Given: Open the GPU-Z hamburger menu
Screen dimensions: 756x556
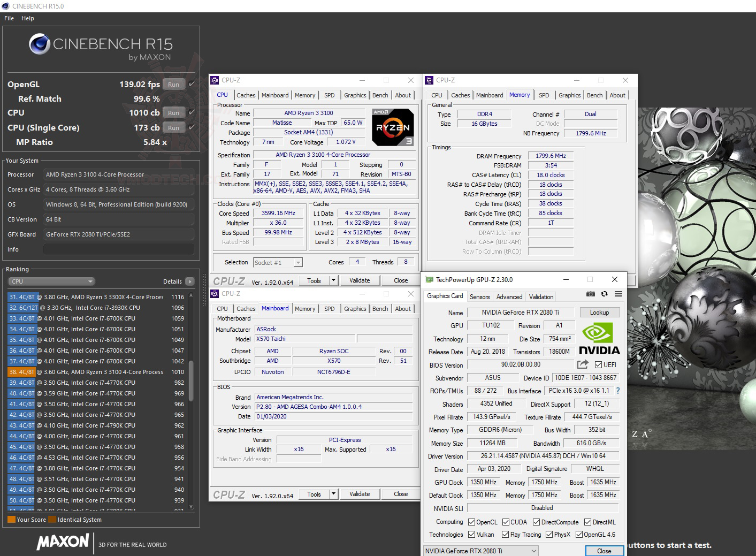Looking at the screenshot, I should click(618, 294).
